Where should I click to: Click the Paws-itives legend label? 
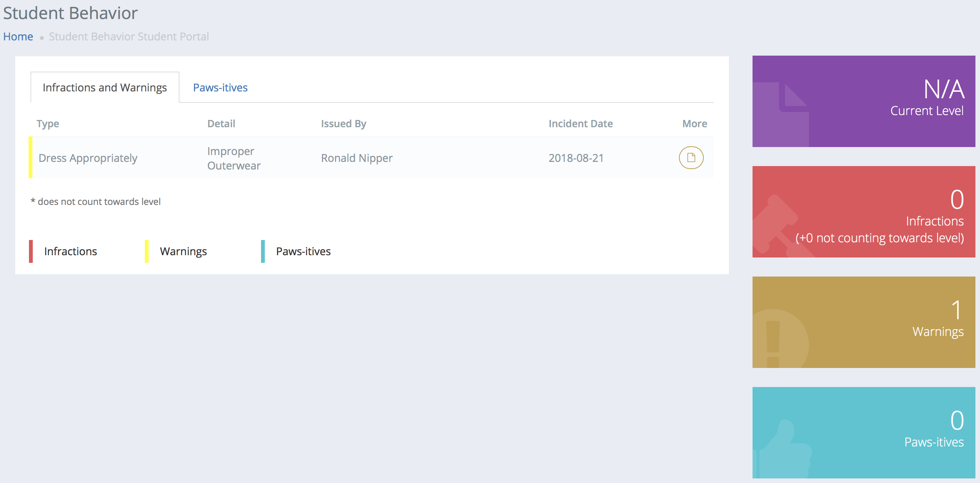click(303, 251)
